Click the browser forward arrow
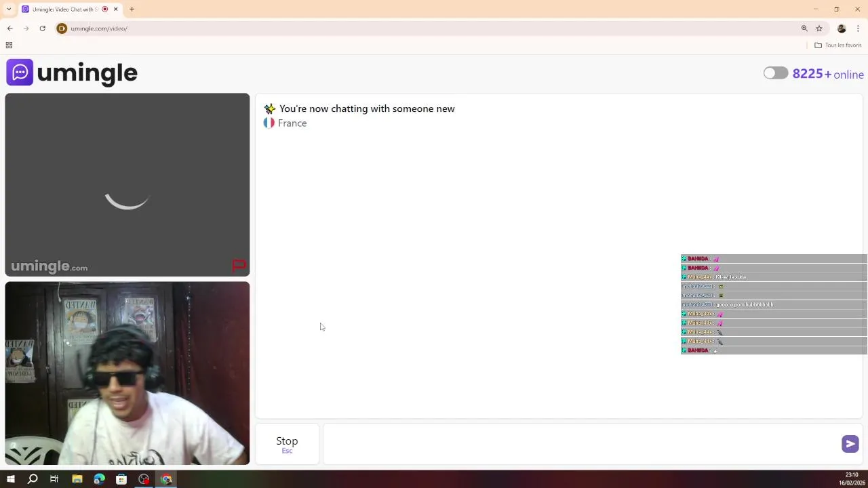This screenshot has height=488, width=868. 26,28
